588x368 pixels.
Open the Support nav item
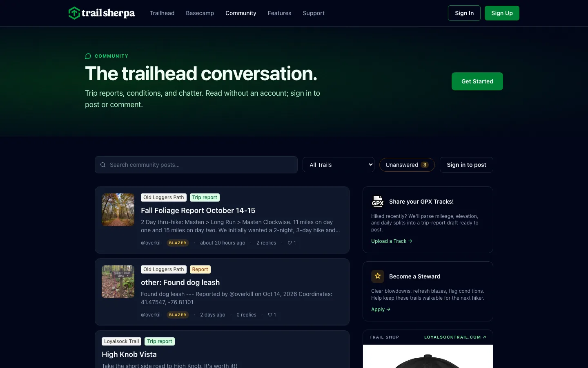(314, 13)
